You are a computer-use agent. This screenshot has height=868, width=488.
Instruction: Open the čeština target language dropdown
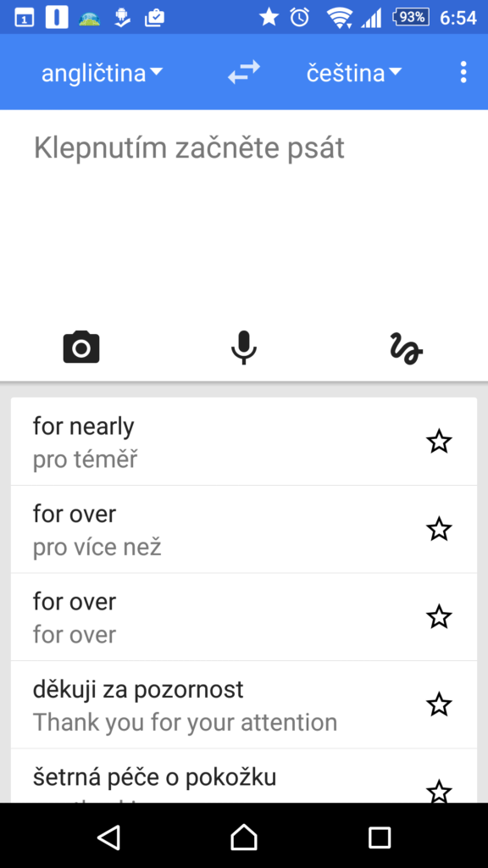[x=354, y=73]
